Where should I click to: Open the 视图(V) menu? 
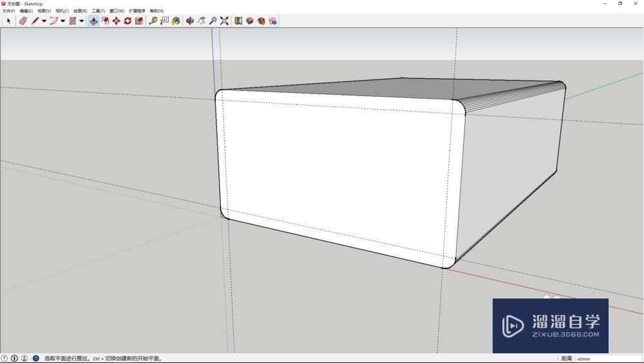point(44,11)
